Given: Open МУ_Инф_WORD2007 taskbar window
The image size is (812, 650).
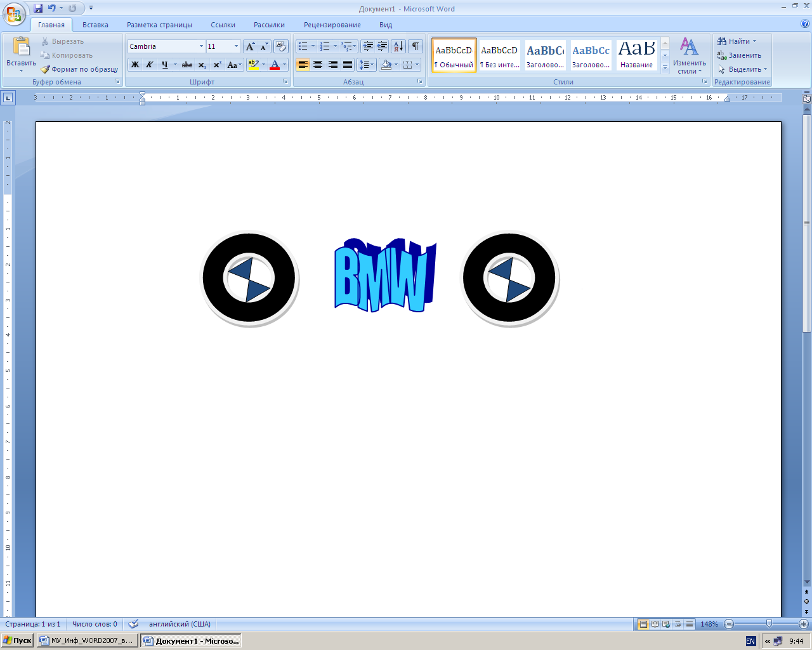Looking at the screenshot, I should (x=87, y=640).
